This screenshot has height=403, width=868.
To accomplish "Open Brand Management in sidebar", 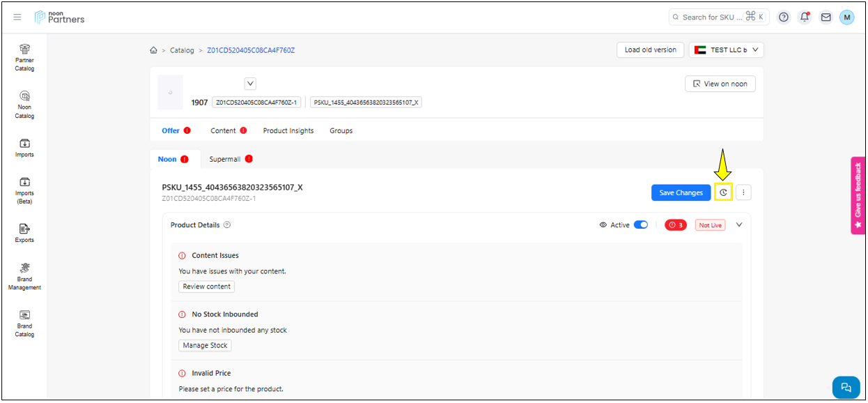I will 24,276.
